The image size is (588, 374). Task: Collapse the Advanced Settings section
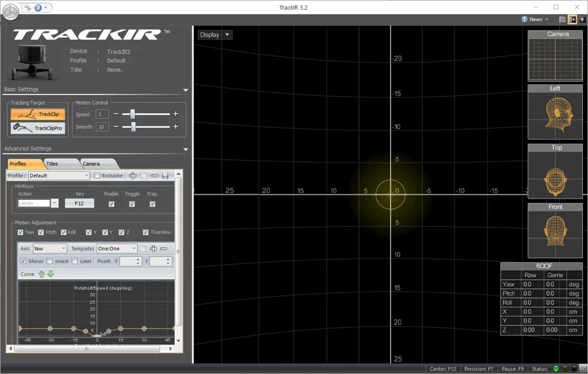pyautogui.click(x=186, y=150)
